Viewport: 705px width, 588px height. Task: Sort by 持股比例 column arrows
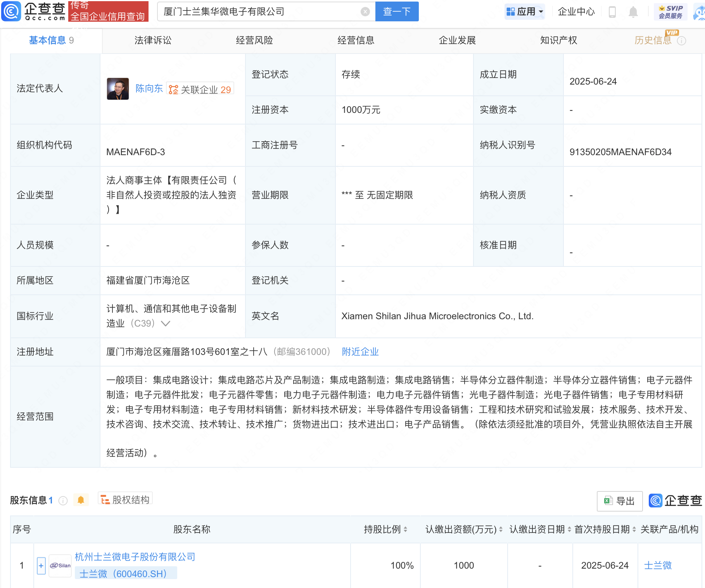tap(405, 529)
